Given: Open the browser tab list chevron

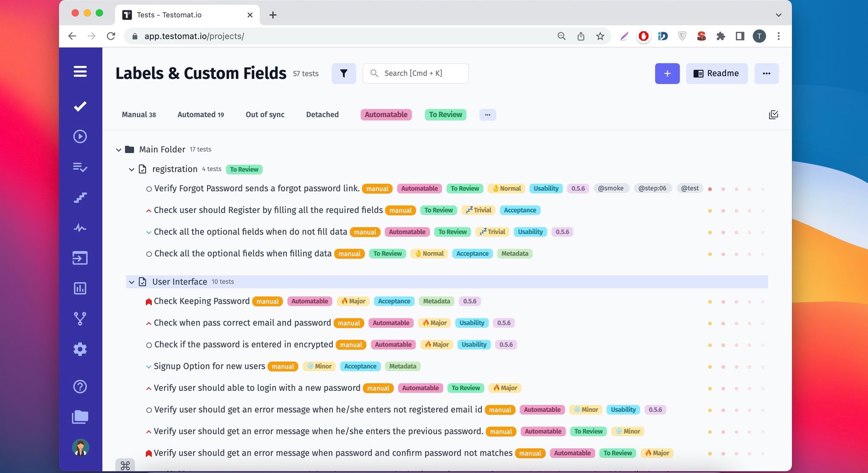Looking at the screenshot, I should (x=779, y=15).
